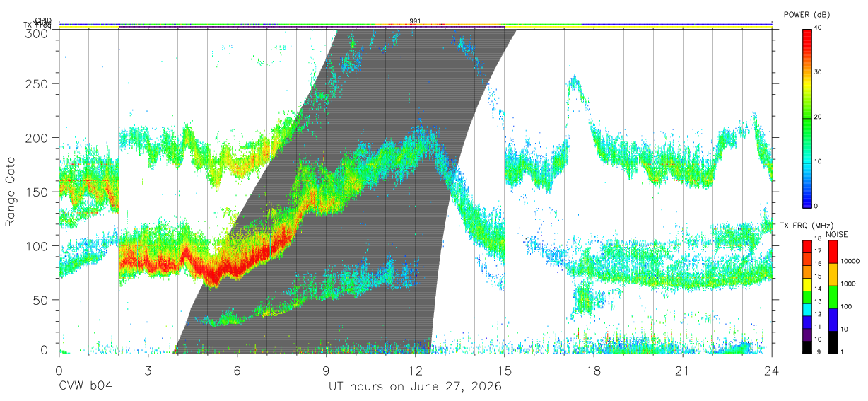Click the "0" hour tick on the time axis
This screenshot has height=401, width=868.
click(59, 371)
